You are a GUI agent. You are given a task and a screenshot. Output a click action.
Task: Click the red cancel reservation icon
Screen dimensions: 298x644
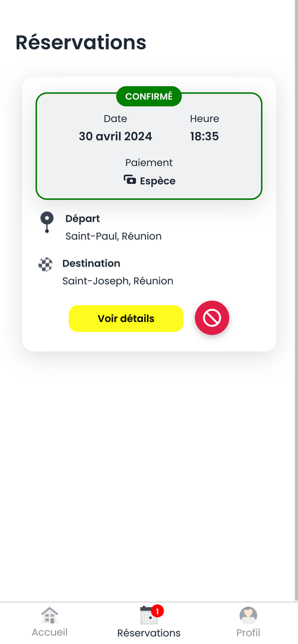pyautogui.click(x=212, y=318)
